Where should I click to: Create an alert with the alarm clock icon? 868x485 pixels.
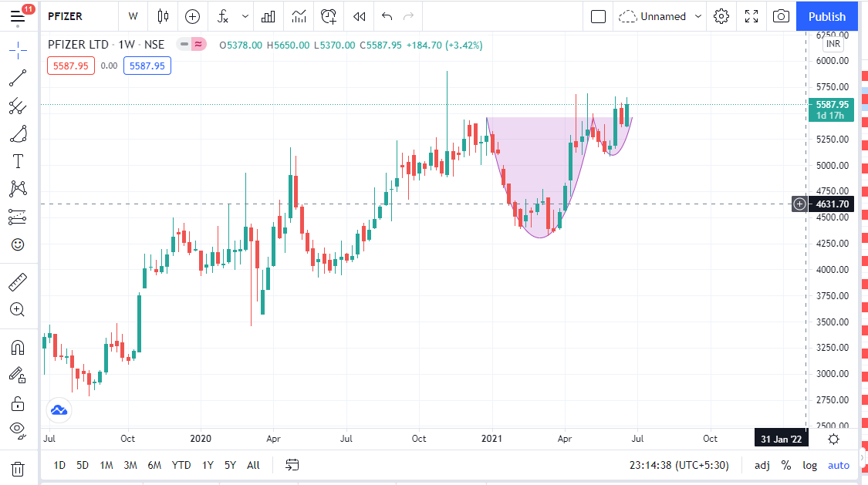point(329,16)
